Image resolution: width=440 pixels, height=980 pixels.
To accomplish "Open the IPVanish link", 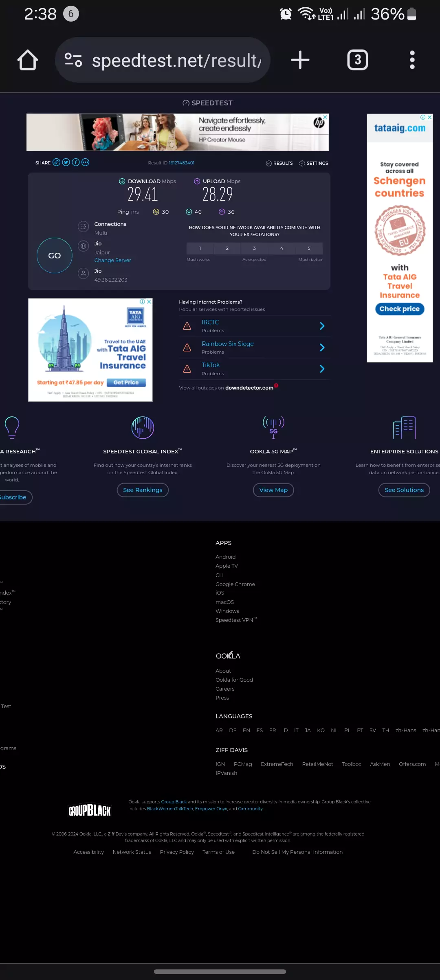I will point(226,773).
